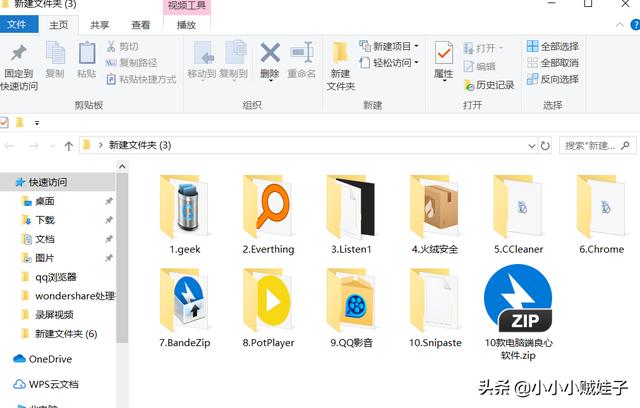Click the Back navigation arrow
The width and height of the screenshot is (640, 408).
(x=10, y=146)
